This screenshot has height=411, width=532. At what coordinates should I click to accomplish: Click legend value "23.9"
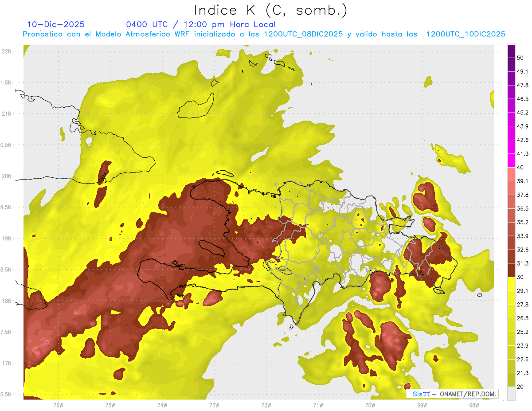coord(523,346)
